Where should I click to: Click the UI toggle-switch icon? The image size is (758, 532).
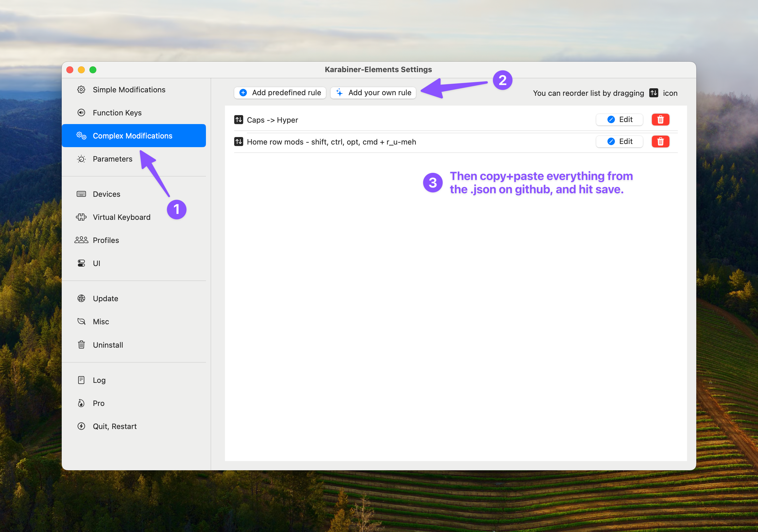coord(81,263)
